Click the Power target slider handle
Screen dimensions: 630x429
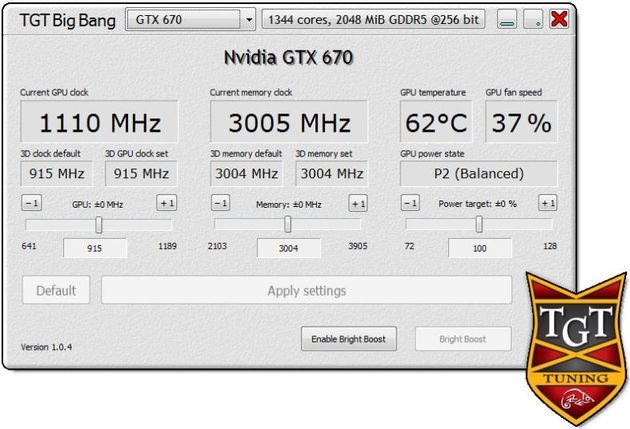click(x=479, y=224)
